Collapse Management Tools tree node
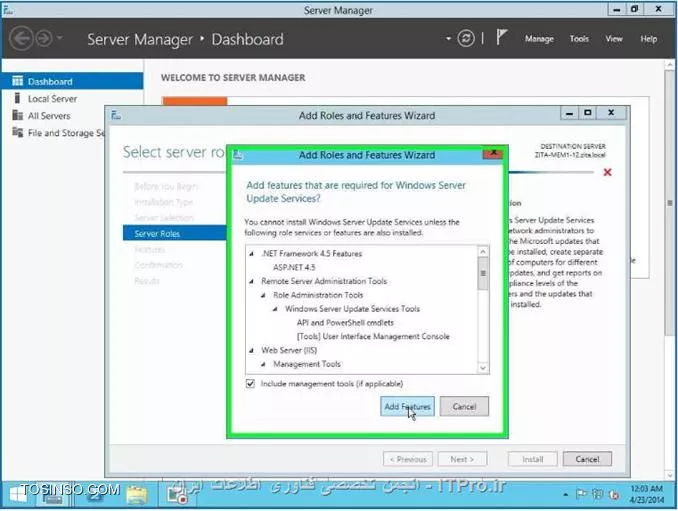This screenshot has width=678, height=511. (263, 364)
